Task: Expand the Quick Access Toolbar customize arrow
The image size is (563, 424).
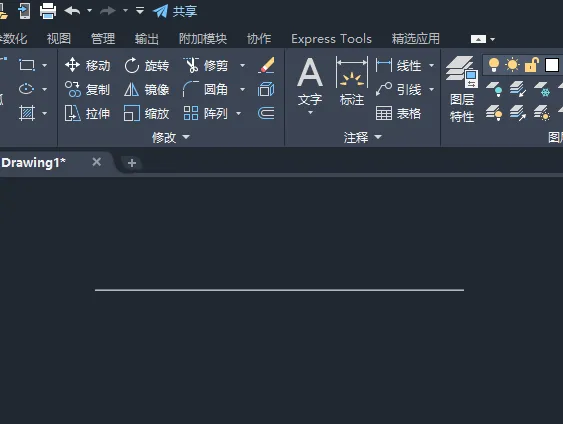Action: point(140,11)
